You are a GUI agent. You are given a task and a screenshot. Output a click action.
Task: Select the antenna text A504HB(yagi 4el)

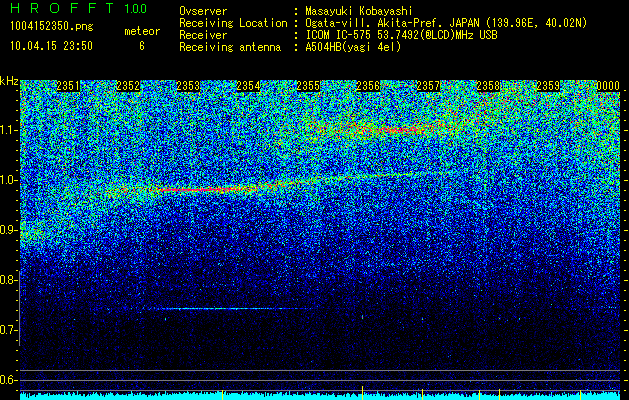click(x=353, y=47)
